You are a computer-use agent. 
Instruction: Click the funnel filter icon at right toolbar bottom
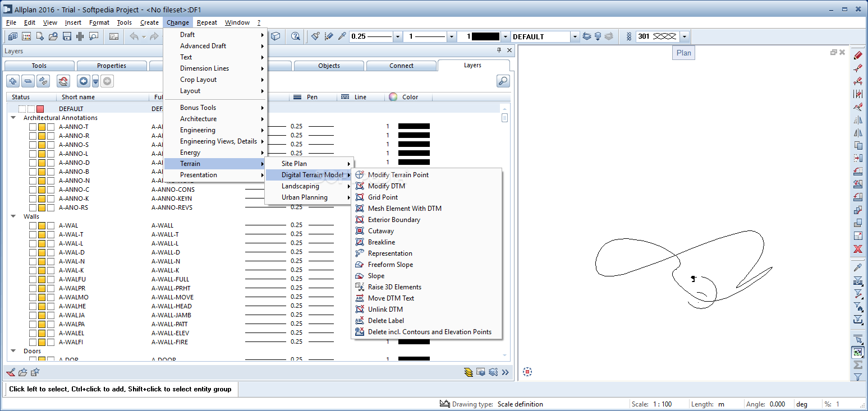pyautogui.click(x=858, y=377)
